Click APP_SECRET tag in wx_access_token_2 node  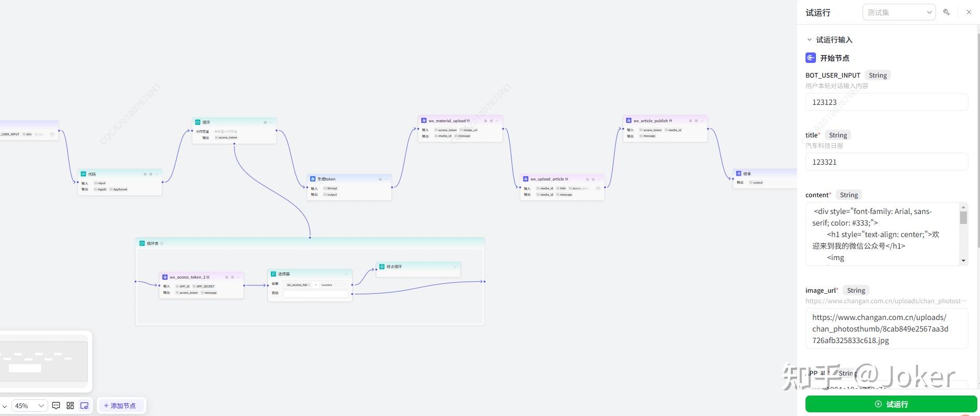point(204,286)
